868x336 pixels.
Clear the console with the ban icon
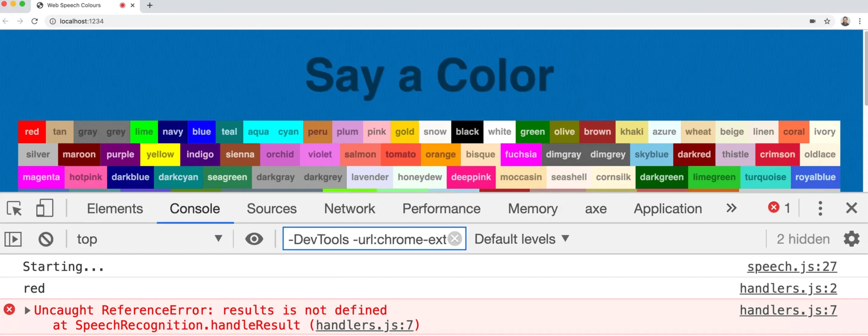click(46, 239)
